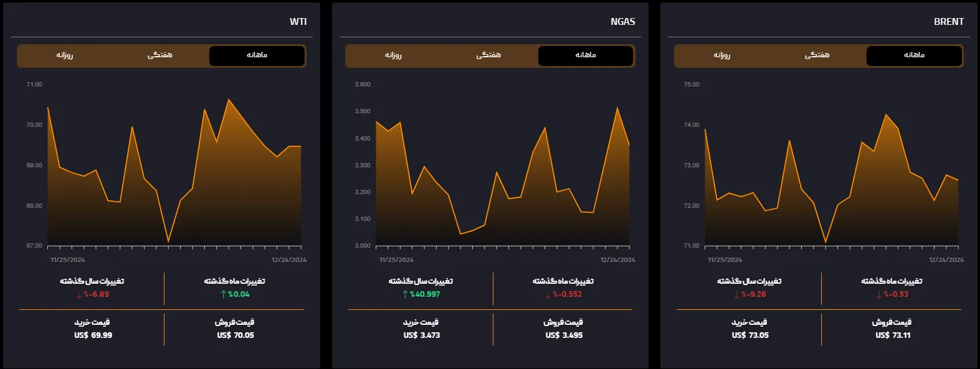Click the BRENT yearly change value %-9.26

pyautogui.click(x=754, y=294)
